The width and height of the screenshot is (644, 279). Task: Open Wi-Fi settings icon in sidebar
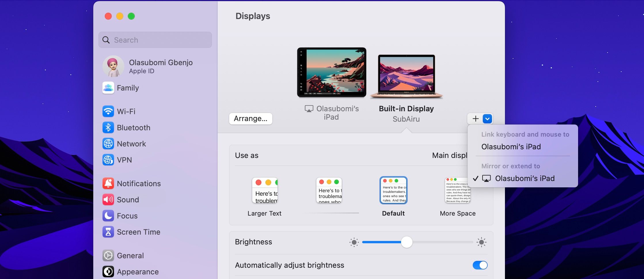click(x=108, y=111)
